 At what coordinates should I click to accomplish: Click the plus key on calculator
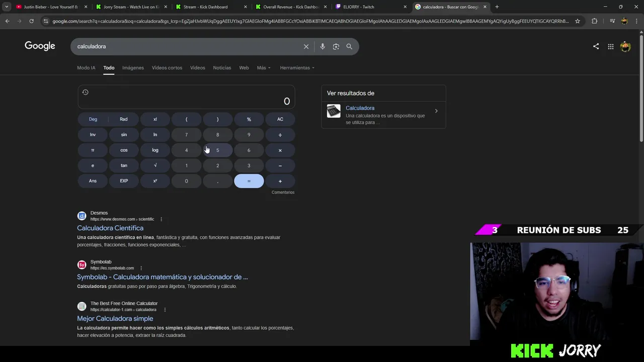[x=280, y=181]
